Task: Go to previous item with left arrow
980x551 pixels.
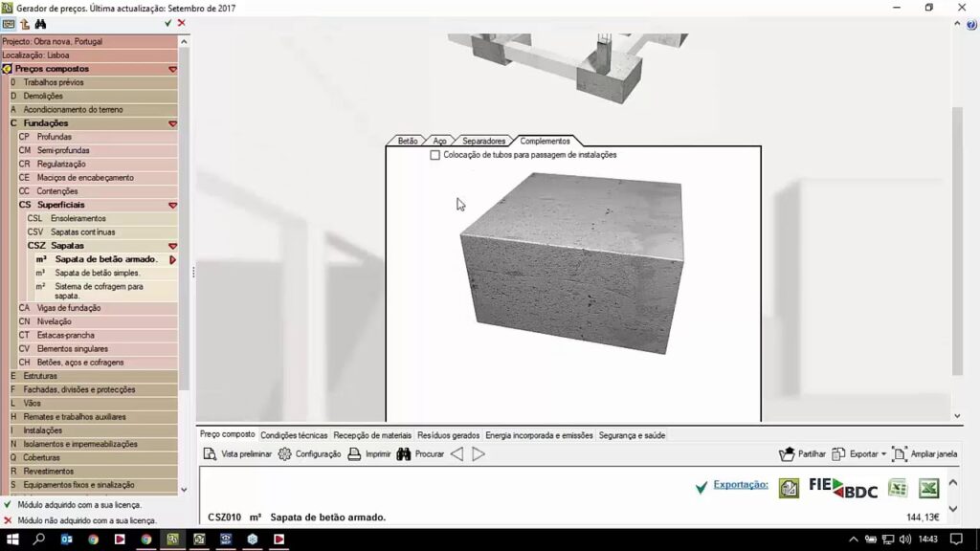Action: point(457,454)
